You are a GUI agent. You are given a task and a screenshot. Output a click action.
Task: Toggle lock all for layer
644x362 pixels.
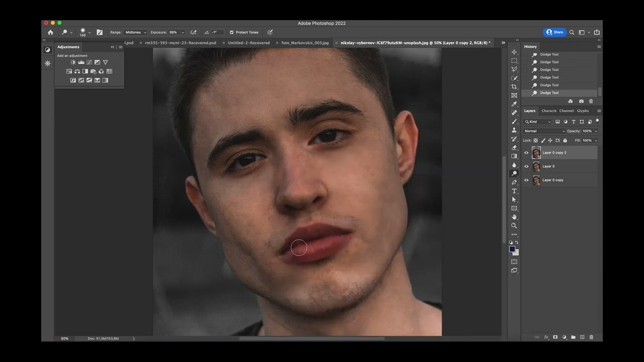coord(565,140)
